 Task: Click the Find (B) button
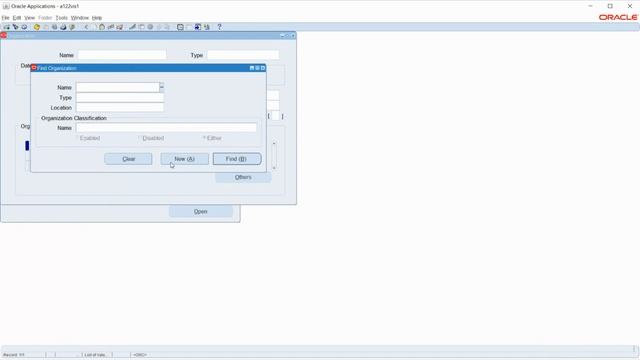[237, 159]
